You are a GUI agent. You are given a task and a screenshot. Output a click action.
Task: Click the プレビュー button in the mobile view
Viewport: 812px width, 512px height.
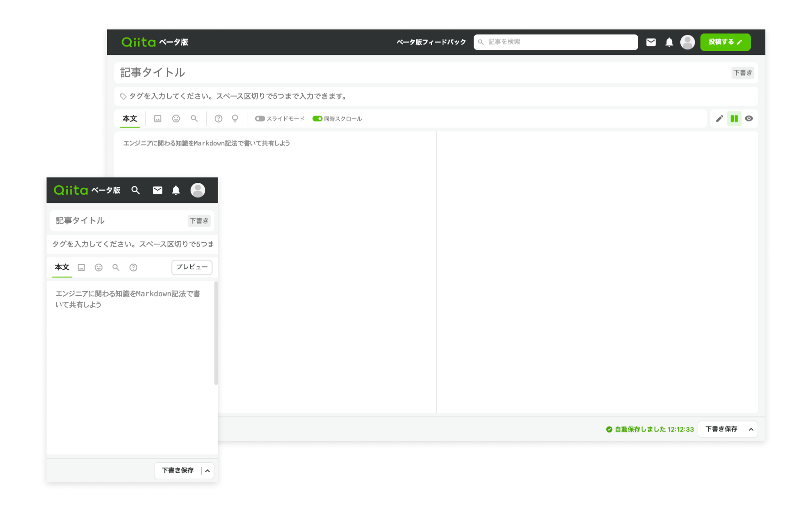coord(192,267)
